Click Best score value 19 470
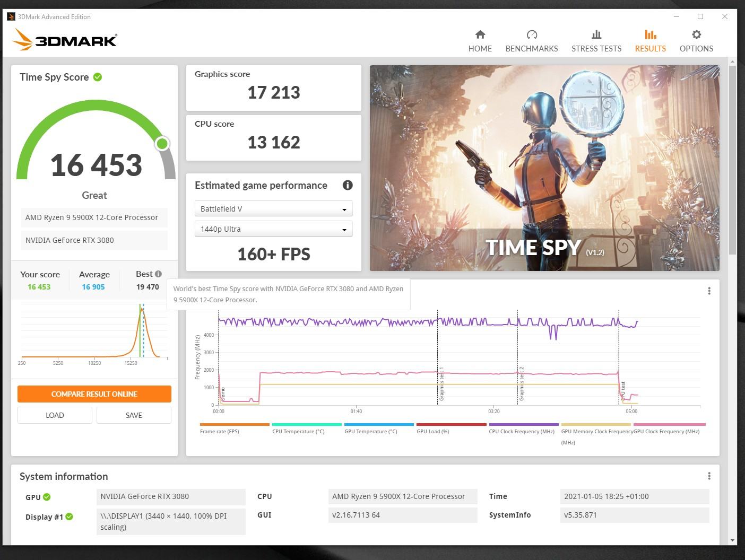Screen dimensions: 745x560 click(x=148, y=287)
